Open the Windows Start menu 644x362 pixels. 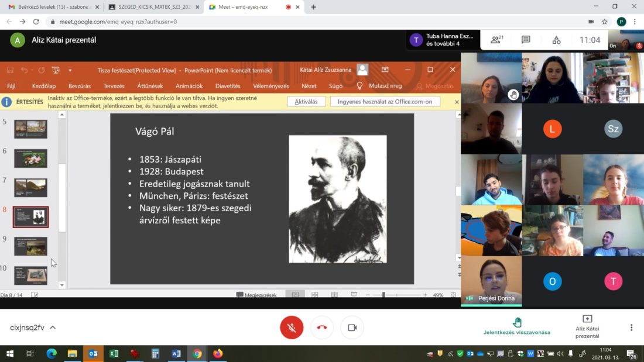pos(10,353)
